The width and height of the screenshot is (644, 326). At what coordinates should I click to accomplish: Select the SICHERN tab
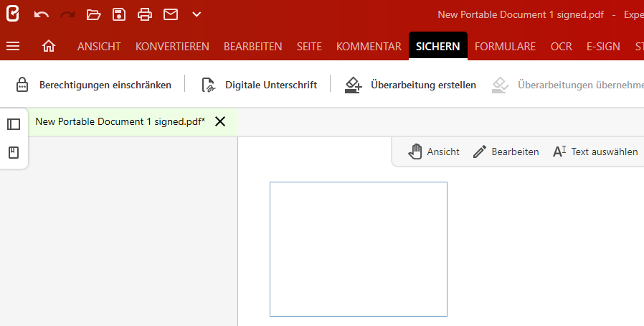438,47
